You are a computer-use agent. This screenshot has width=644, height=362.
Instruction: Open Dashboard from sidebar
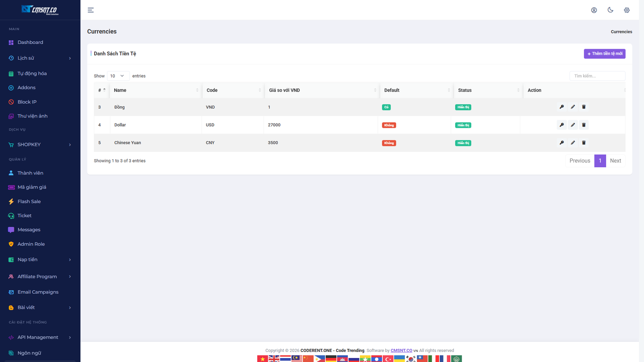[x=30, y=42]
